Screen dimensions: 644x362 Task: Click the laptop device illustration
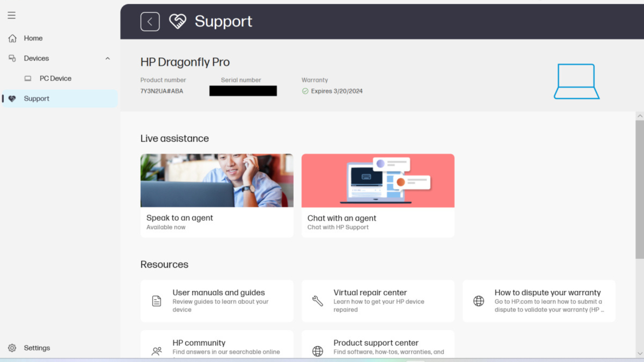click(x=576, y=81)
